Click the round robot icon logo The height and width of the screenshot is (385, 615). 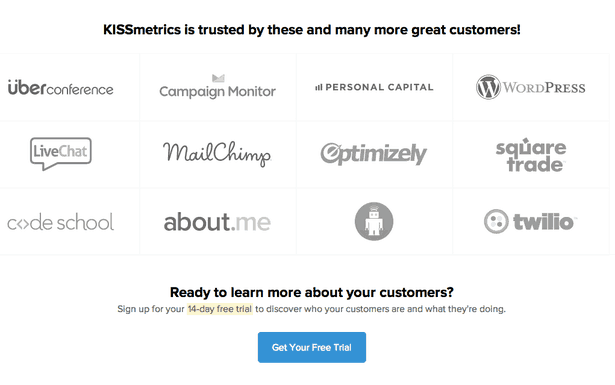(x=374, y=222)
